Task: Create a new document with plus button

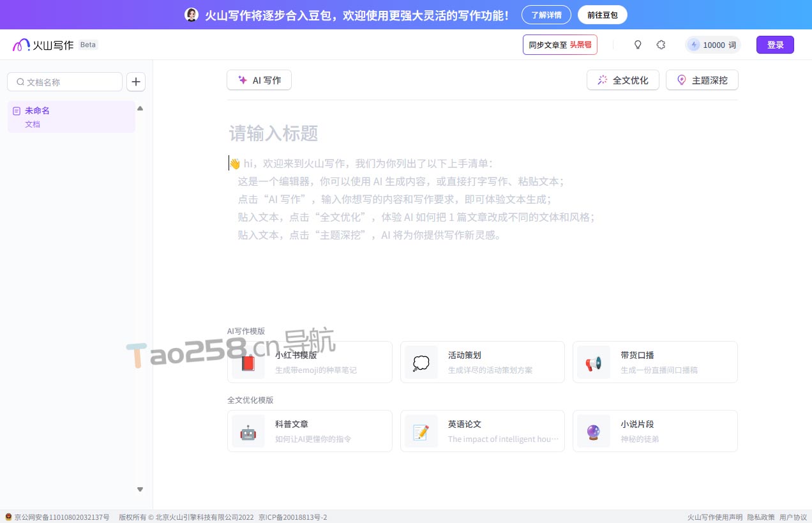Action: click(x=136, y=82)
